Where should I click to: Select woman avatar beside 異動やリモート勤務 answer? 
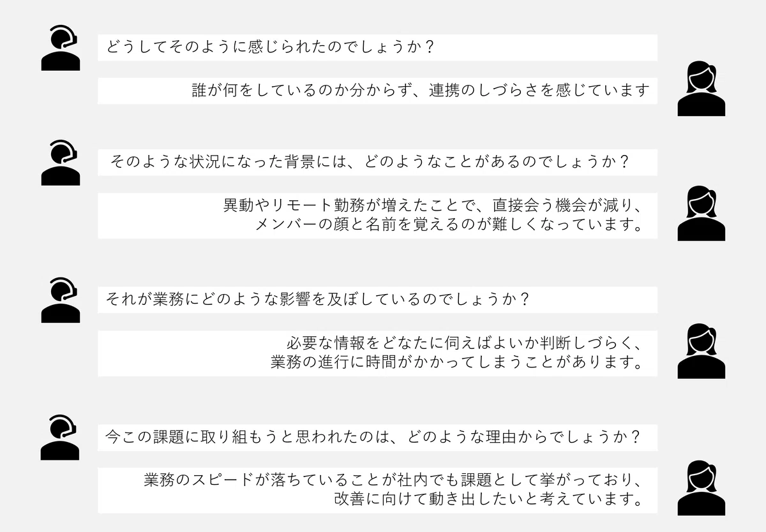(701, 214)
